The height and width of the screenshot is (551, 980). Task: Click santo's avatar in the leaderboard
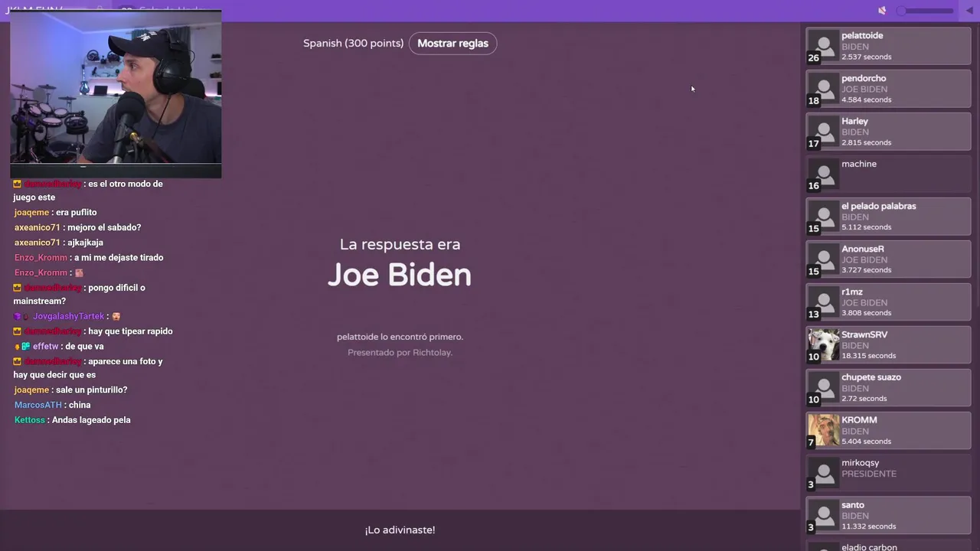coord(824,516)
